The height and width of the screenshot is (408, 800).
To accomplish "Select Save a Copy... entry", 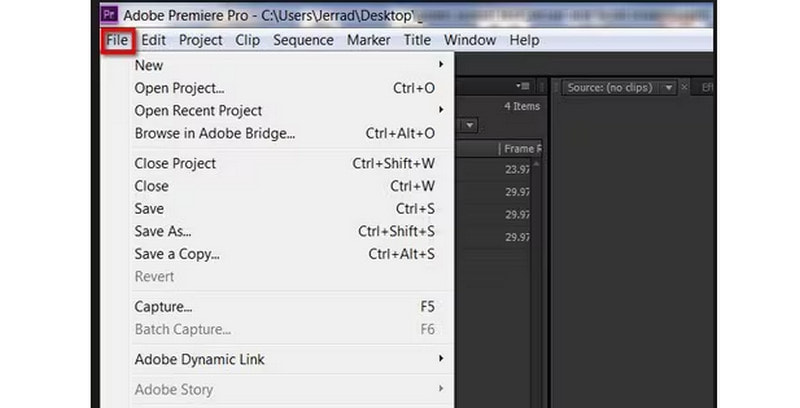I will click(x=292, y=254).
